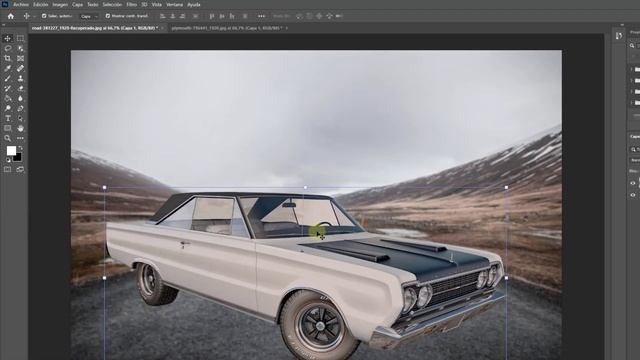640x360 pixels.
Task: Open the Ventana menu
Action: click(174, 4)
